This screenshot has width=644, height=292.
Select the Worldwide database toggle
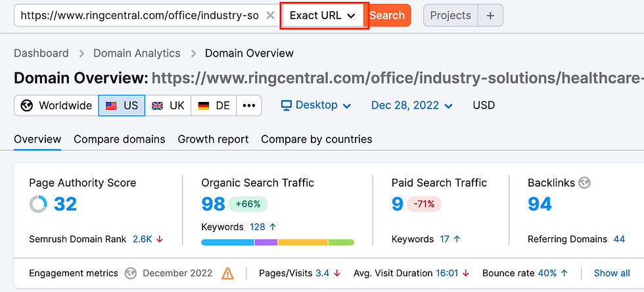(x=57, y=106)
